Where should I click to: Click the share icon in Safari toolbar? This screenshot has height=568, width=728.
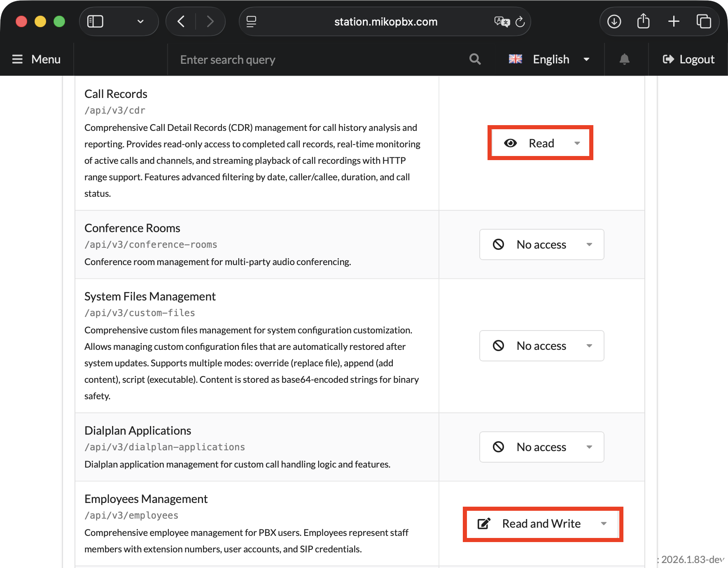(643, 21)
